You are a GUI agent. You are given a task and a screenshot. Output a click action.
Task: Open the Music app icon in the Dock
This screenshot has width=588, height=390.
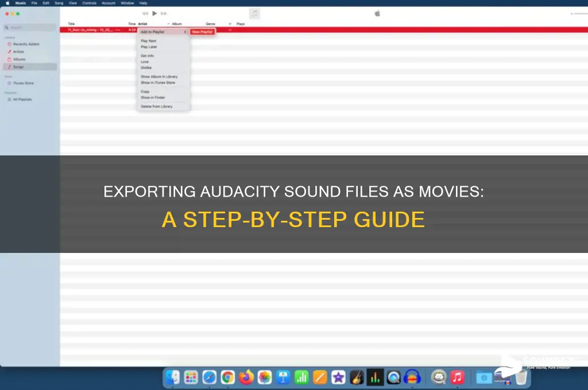coord(457,377)
